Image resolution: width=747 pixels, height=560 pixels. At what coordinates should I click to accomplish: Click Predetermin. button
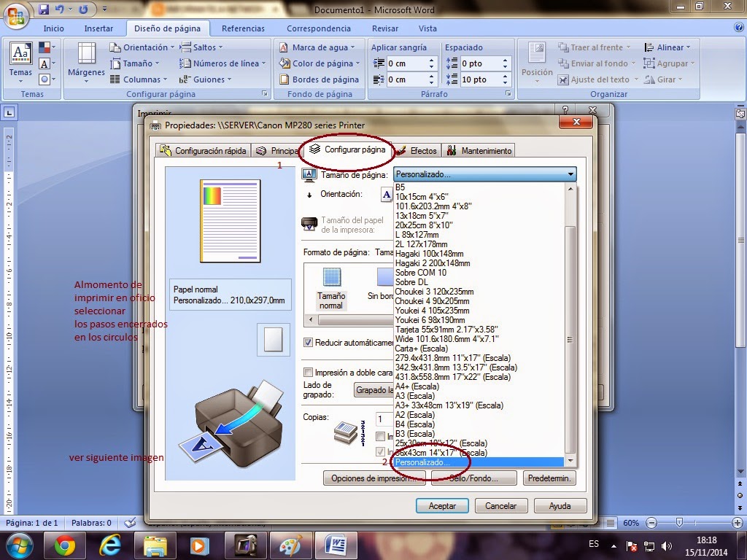549,478
